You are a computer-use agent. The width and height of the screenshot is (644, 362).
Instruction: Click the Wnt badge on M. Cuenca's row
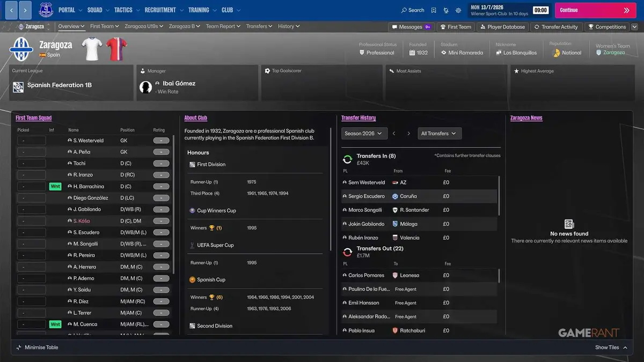[55, 324]
